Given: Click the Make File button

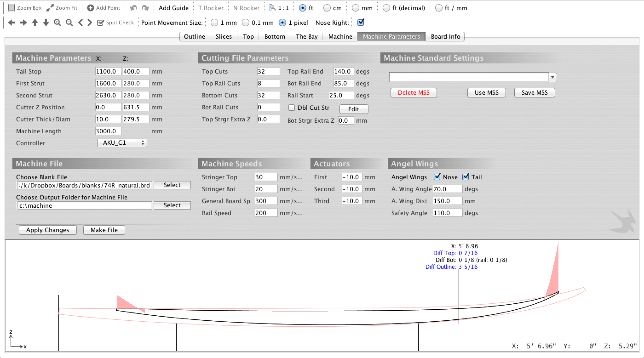Looking at the screenshot, I should pyautogui.click(x=103, y=230).
